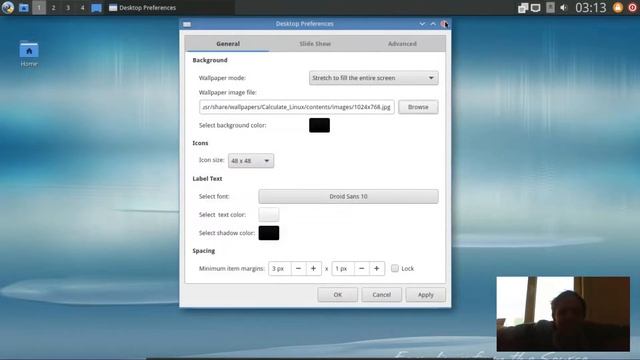This screenshot has height=360, width=640.
Task: Switch to the Slide Show tab
Action: [x=315, y=44]
